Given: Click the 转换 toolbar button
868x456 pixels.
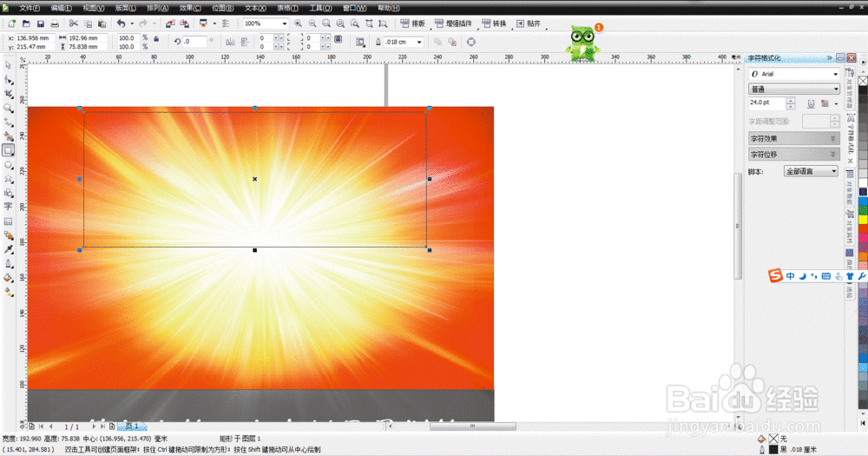Looking at the screenshot, I should pos(494,23).
